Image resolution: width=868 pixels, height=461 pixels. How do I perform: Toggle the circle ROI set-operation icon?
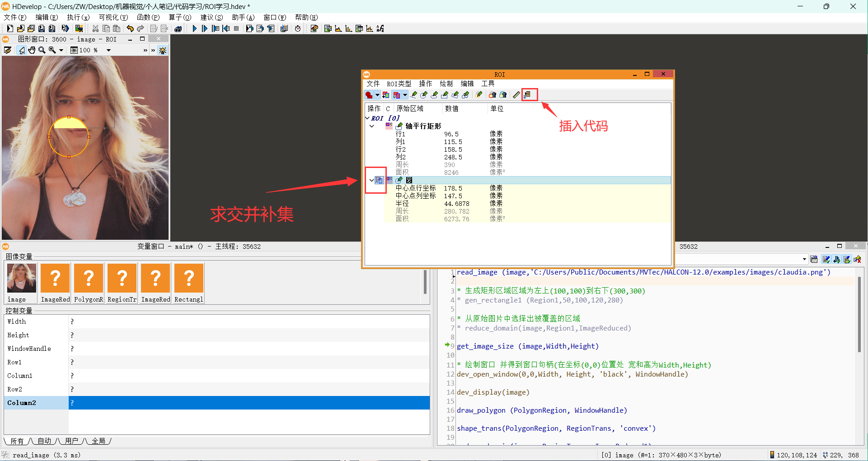[379, 180]
